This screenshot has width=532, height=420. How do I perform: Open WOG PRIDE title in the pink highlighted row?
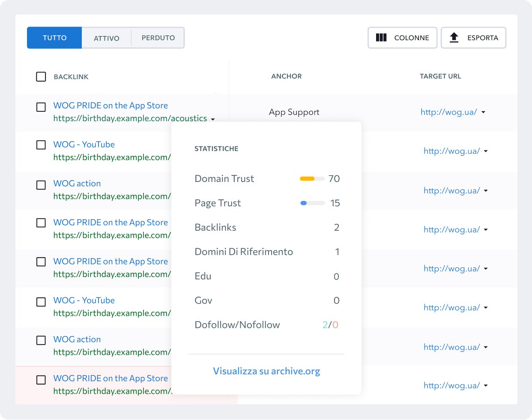tap(111, 378)
